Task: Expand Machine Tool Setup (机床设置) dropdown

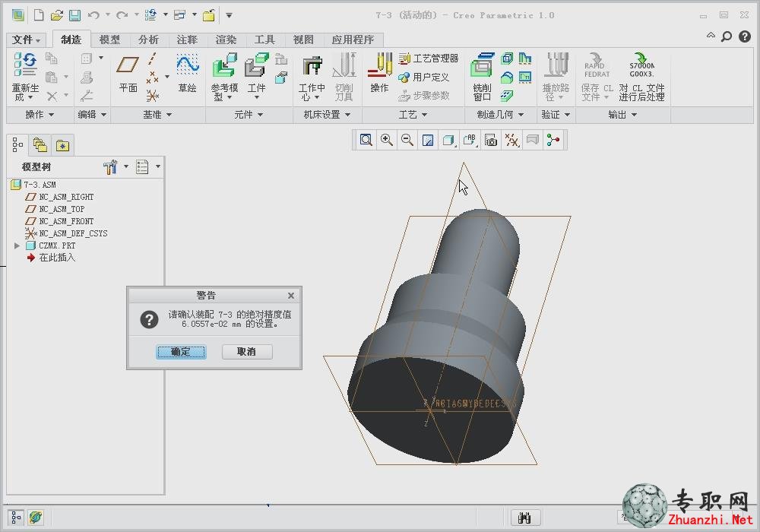Action: tap(327, 115)
